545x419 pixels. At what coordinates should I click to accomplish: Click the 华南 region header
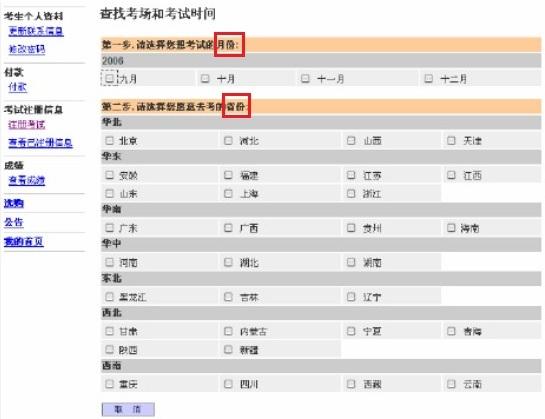[x=321, y=210]
